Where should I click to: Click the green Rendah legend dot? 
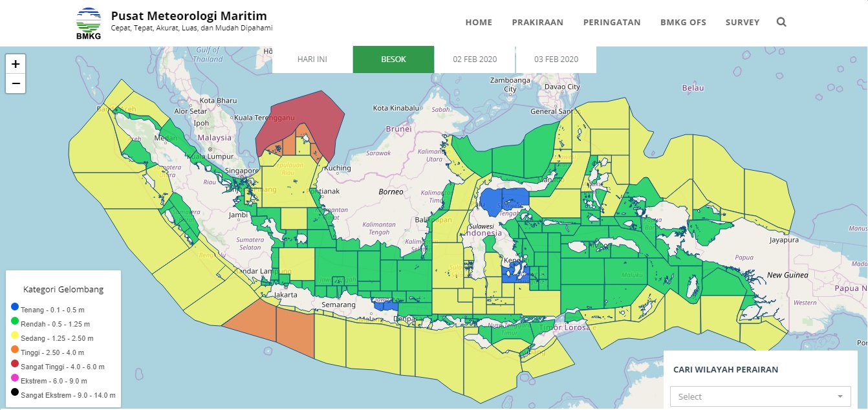(15, 323)
